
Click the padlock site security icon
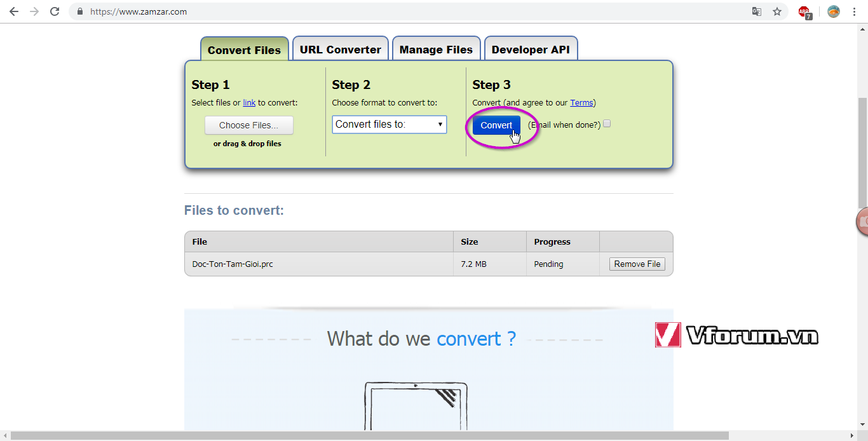(x=80, y=11)
